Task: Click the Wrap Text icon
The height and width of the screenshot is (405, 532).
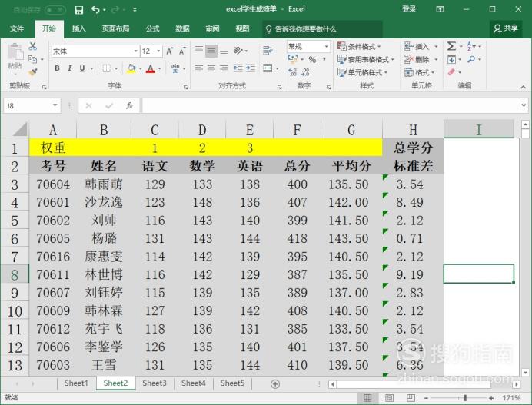Action: (x=268, y=51)
